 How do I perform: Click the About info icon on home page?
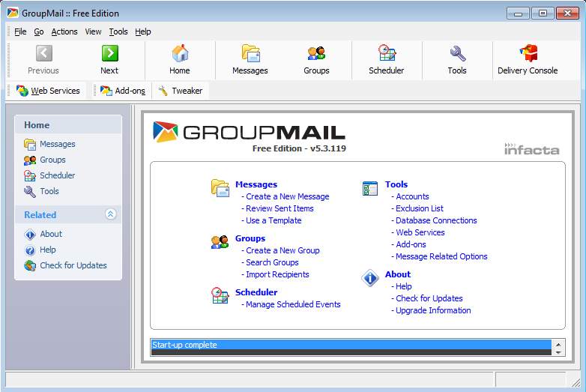pyautogui.click(x=370, y=278)
